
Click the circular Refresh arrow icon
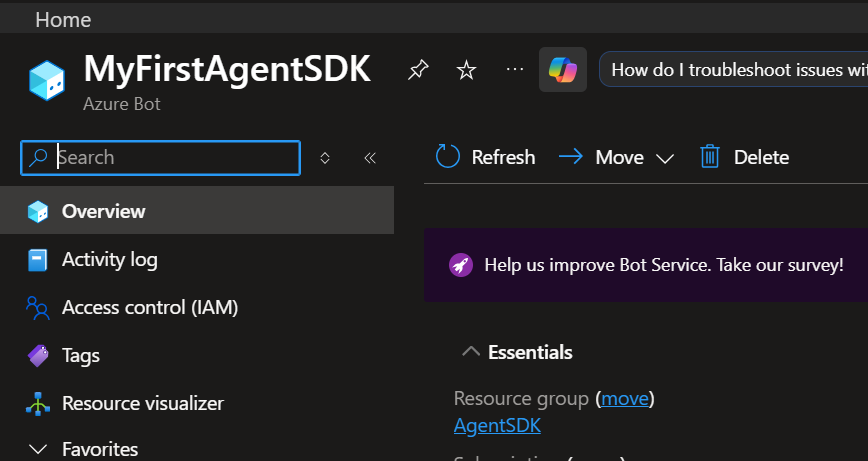[x=447, y=156]
